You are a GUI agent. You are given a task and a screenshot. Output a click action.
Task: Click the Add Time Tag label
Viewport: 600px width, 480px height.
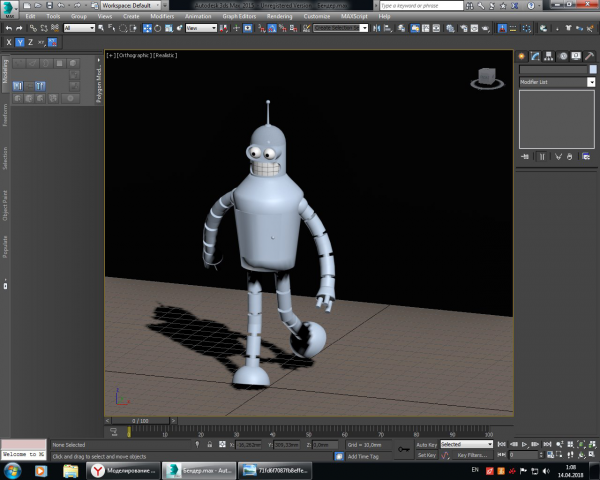(x=363, y=456)
